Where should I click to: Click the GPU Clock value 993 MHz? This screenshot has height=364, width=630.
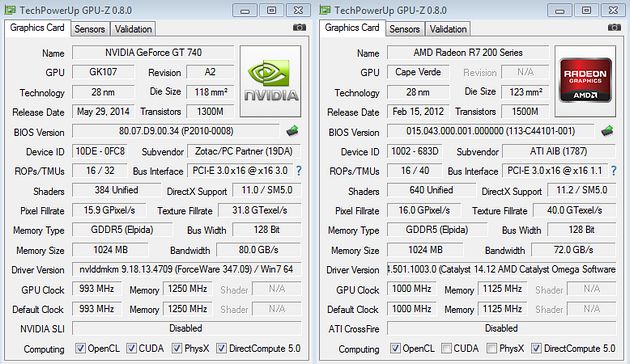click(97, 288)
